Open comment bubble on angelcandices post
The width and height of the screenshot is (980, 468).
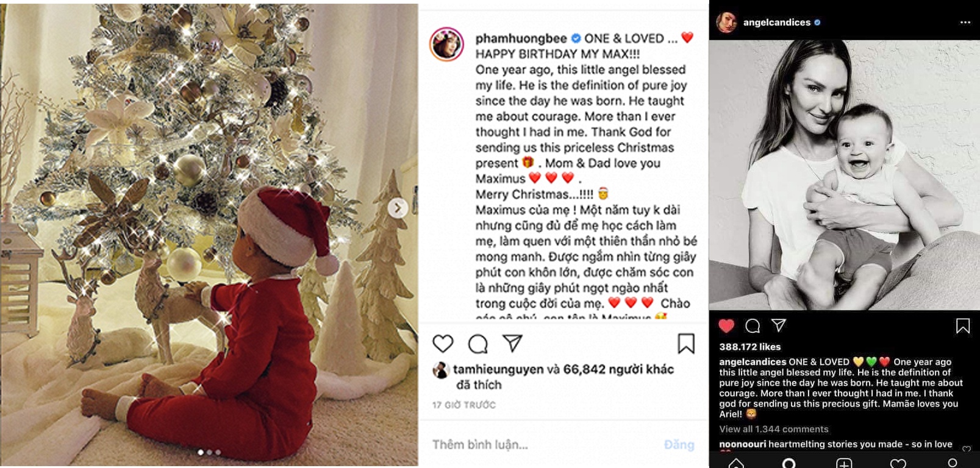[x=753, y=326]
